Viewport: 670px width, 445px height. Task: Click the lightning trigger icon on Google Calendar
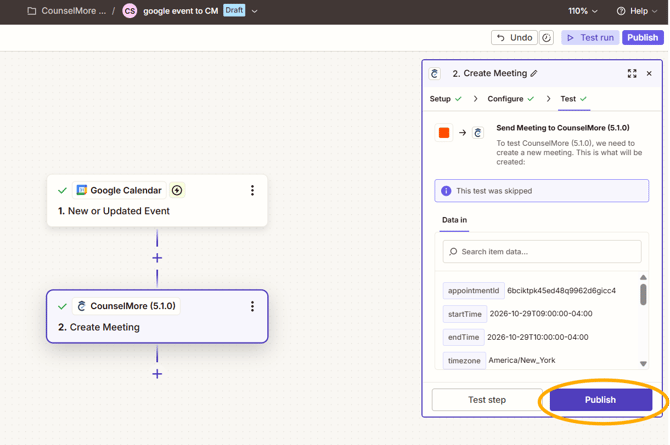pos(177,190)
